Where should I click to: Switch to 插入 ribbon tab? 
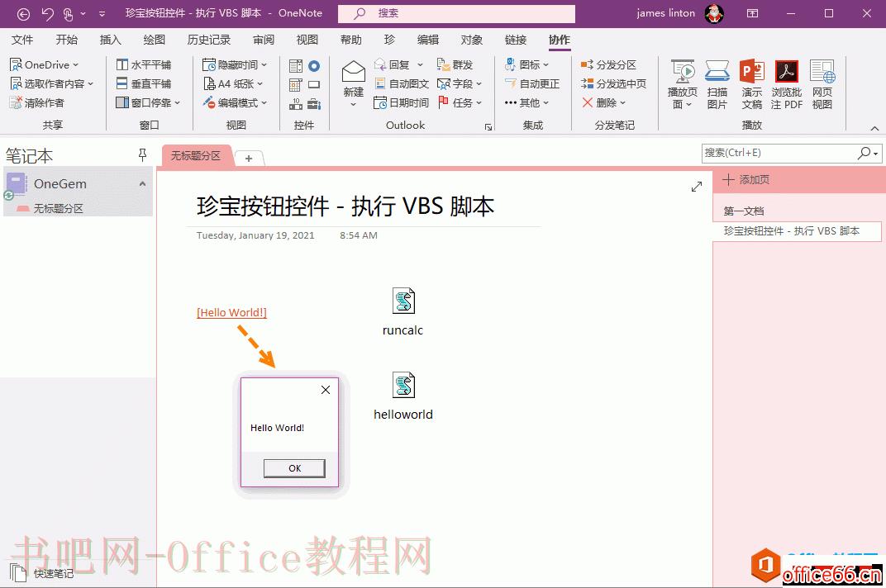pos(110,40)
